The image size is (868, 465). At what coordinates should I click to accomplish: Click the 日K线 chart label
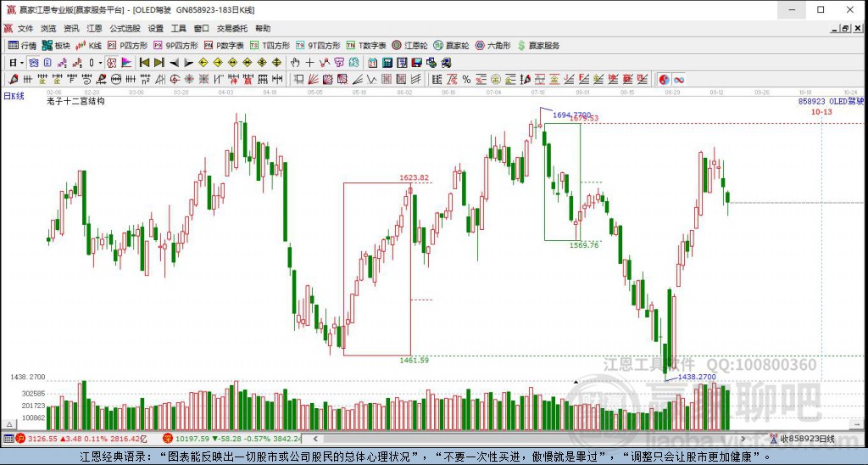click(14, 97)
